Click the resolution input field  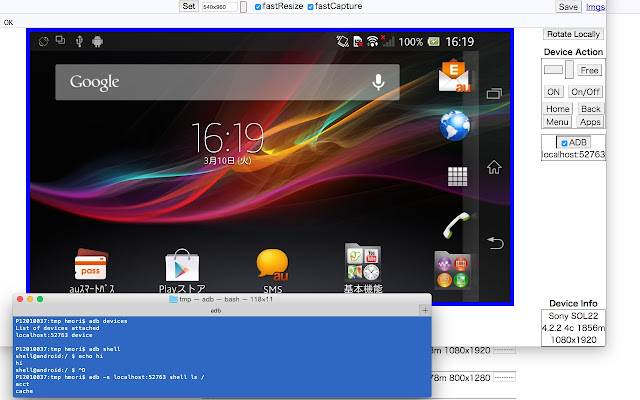[x=220, y=7]
